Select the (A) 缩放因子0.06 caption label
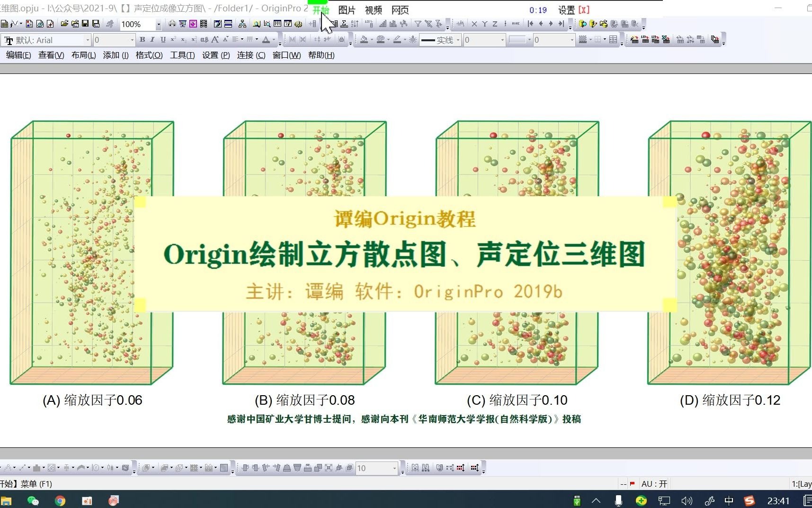812x508 pixels. [92, 400]
